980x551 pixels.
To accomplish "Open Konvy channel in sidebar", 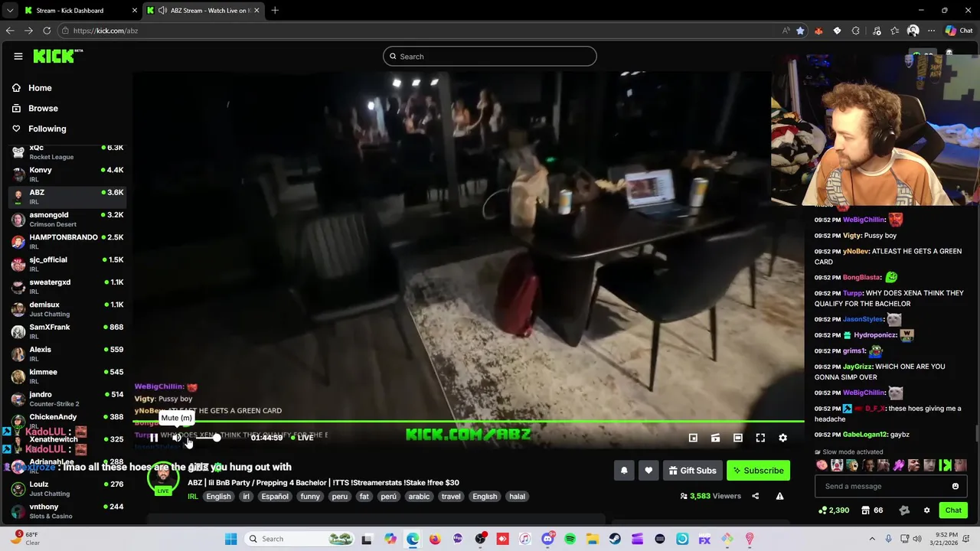I will click(67, 174).
